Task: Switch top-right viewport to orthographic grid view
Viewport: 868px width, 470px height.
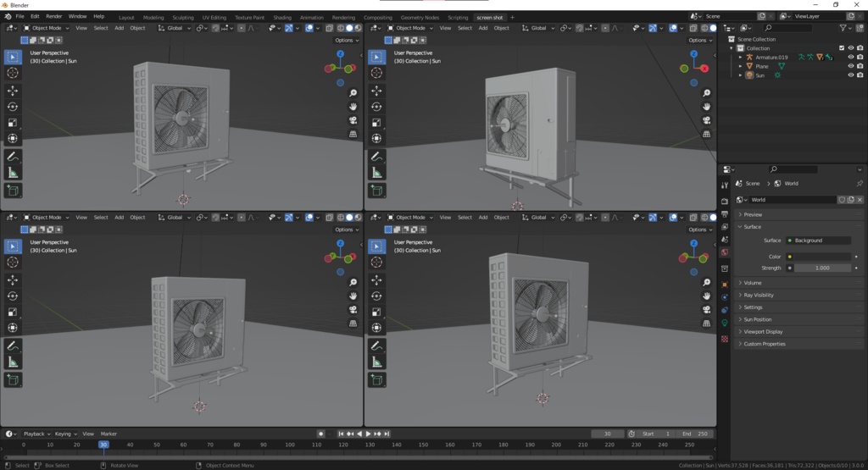Action: coord(706,134)
